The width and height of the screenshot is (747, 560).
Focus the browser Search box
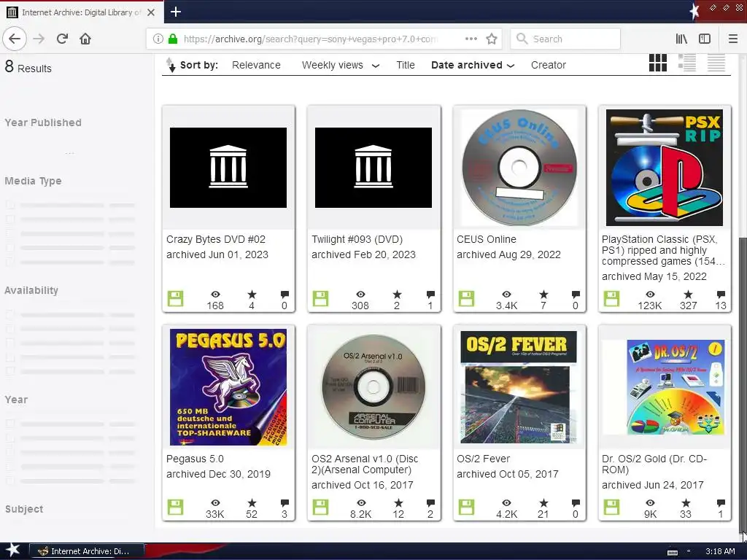click(565, 39)
